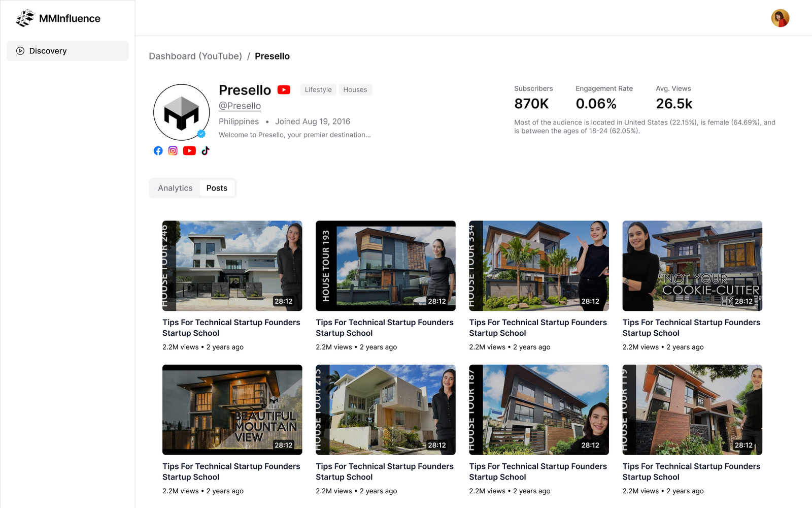This screenshot has width=812, height=508.
Task: Click the Presello profile logo picture
Action: point(182,112)
